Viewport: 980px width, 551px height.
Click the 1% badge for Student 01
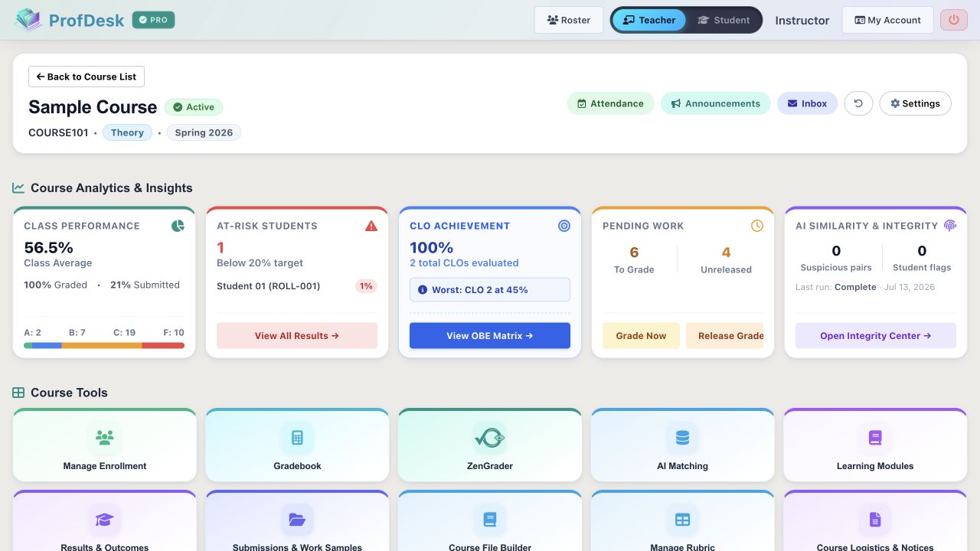pos(366,286)
